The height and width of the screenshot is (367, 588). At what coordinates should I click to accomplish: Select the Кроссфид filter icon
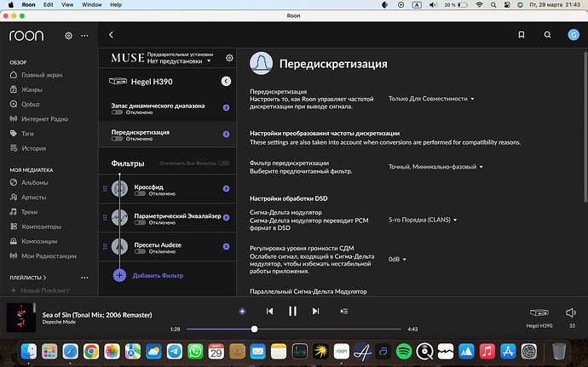point(119,188)
